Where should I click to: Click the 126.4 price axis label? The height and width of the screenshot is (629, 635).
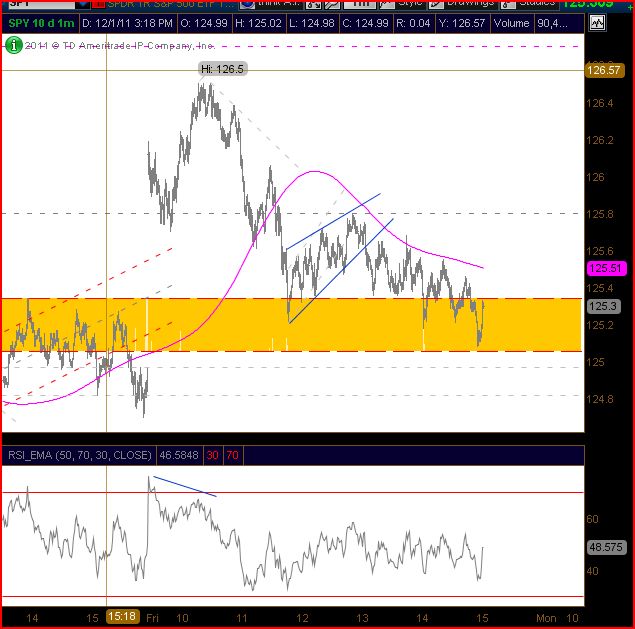[600, 104]
